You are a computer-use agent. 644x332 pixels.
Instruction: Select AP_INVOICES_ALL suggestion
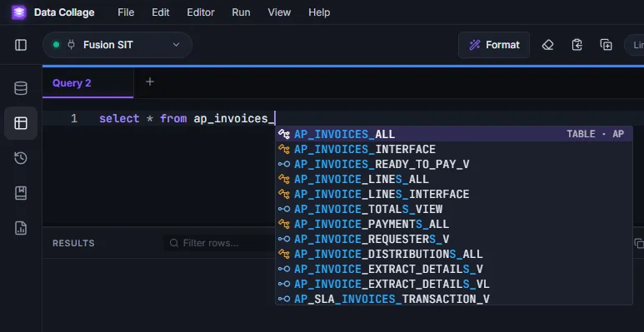pos(454,134)
